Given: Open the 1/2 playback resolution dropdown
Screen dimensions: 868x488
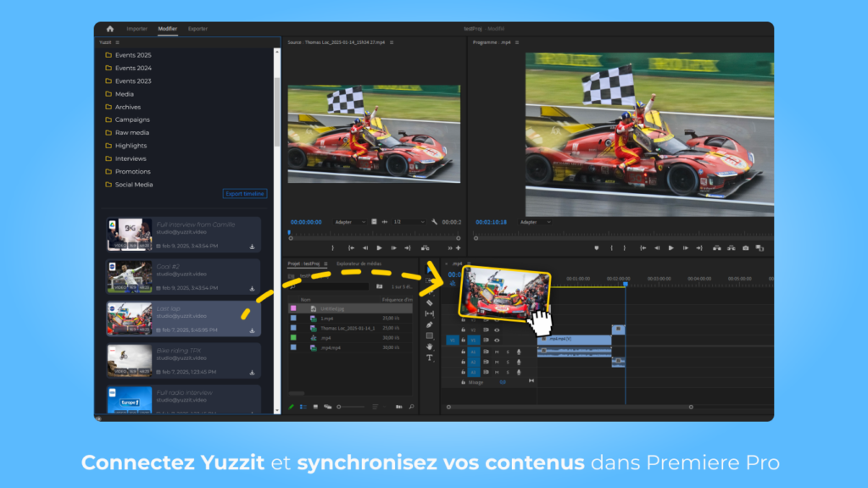Looking at the screenshot, I should point(409,222).
